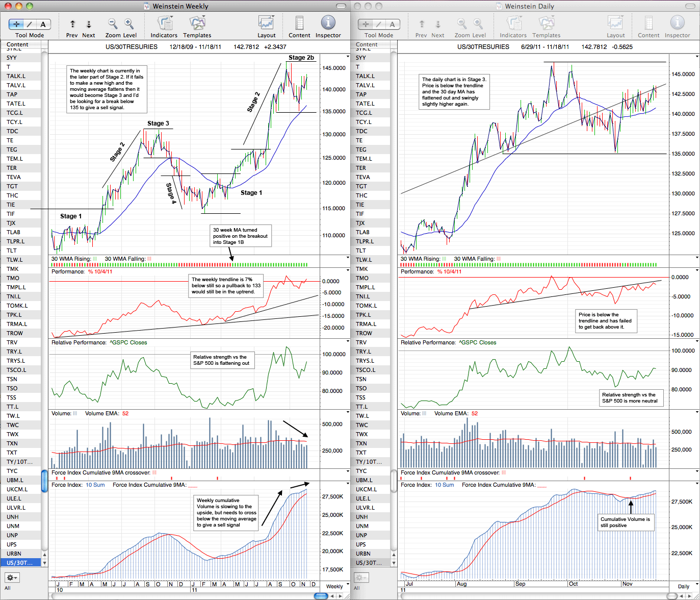The width and height of the screenshot is (700, 600).
Task: Select TXN in Daily symbol list
Action: 370,443
